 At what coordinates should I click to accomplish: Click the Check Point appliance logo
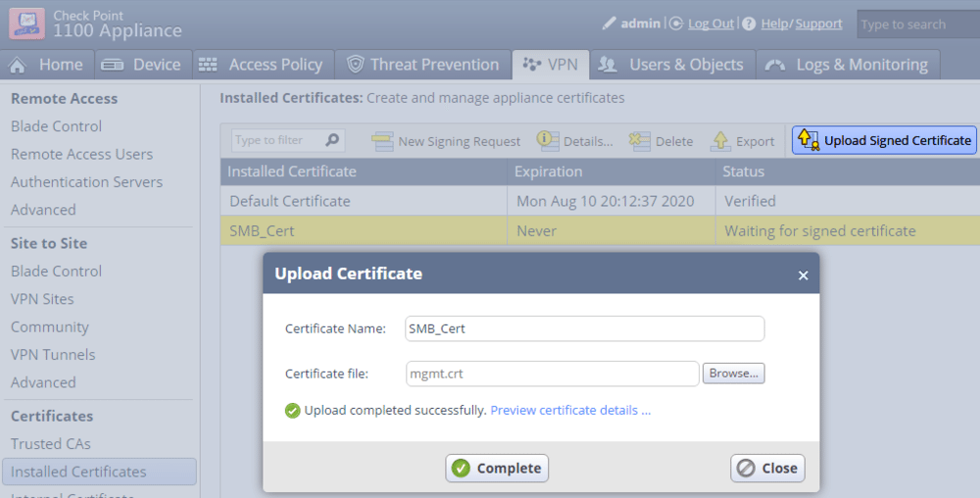(26, 22)
